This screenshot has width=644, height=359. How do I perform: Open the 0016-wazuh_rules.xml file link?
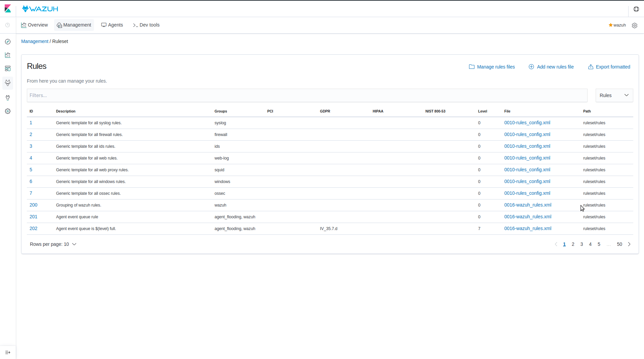click(x=528, y=205)
